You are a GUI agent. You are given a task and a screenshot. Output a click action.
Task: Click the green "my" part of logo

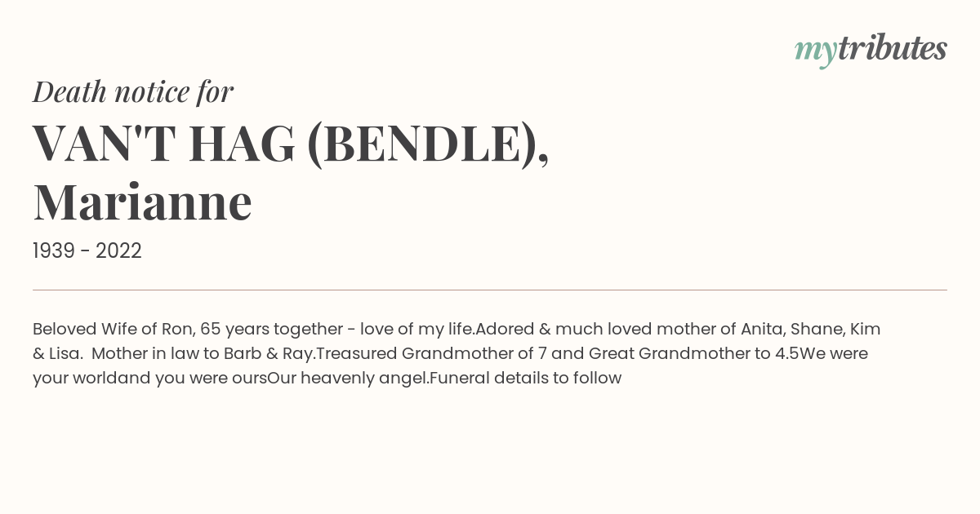(x=815, y=53)
